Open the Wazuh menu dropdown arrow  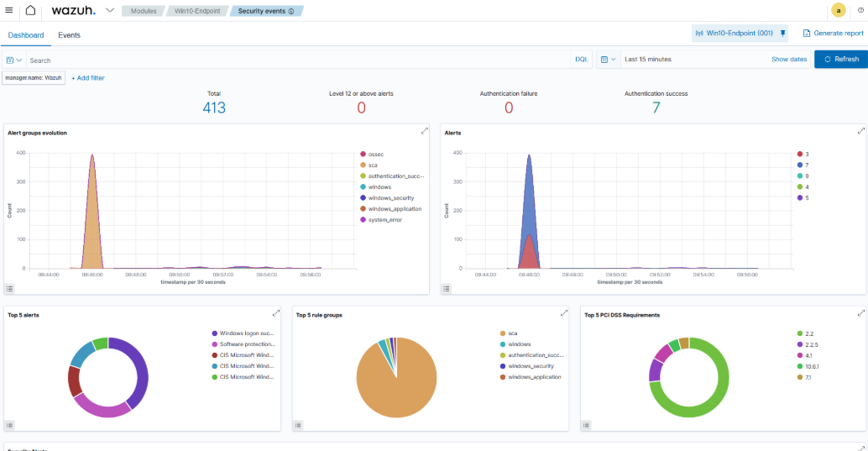click(x=109, y=11)
